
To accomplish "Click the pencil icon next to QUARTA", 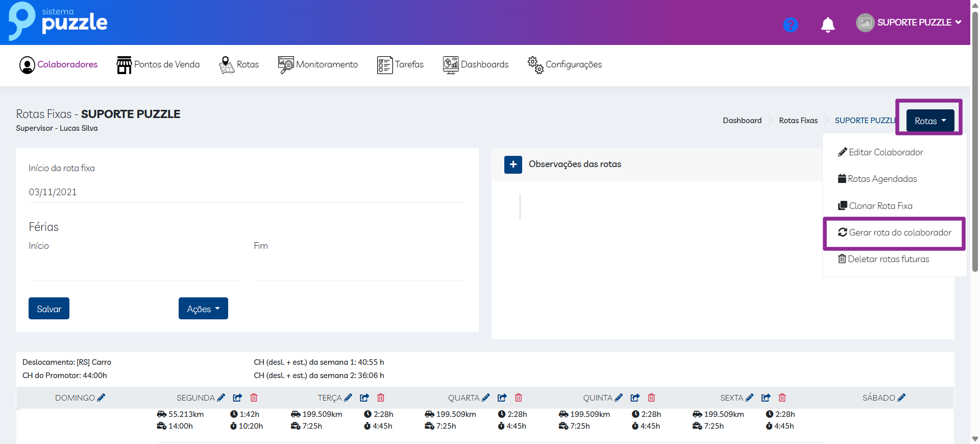I will tap(485, 398).
